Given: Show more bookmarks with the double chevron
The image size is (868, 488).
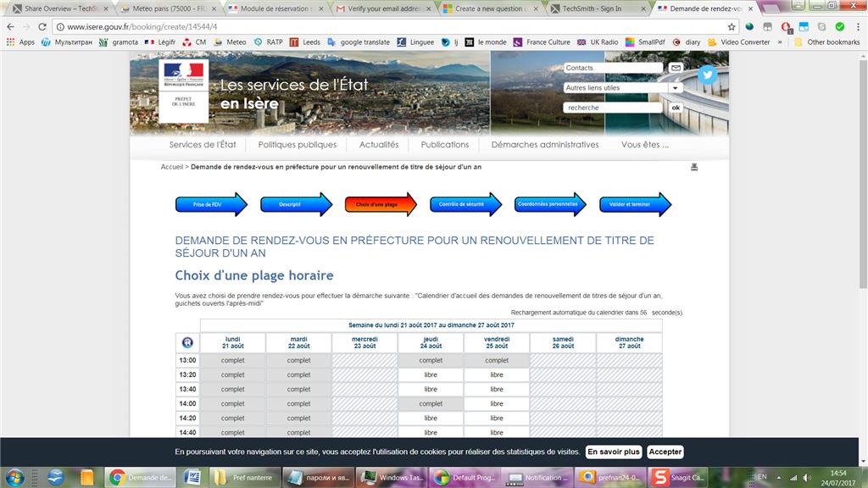Looking at the screenshot, I should click(780, 42).
